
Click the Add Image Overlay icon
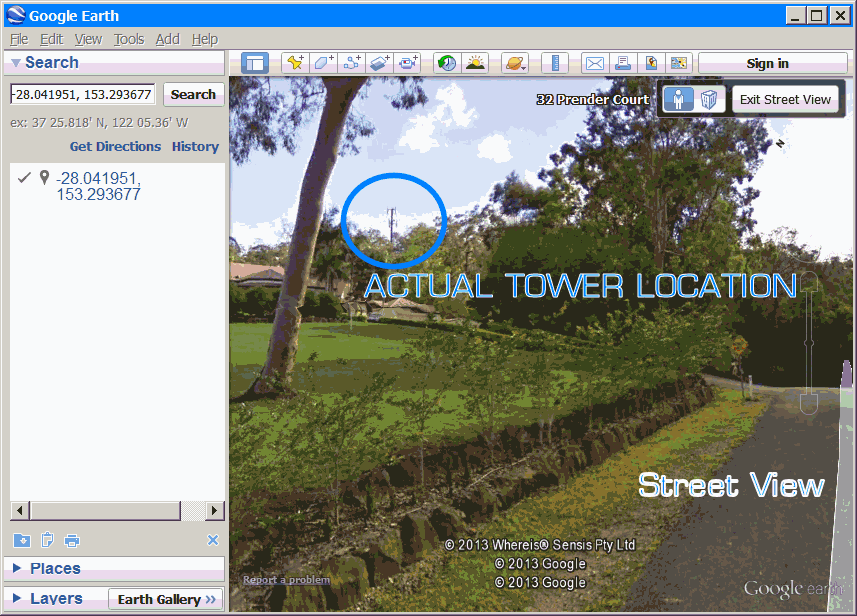(x=379, y=63)
